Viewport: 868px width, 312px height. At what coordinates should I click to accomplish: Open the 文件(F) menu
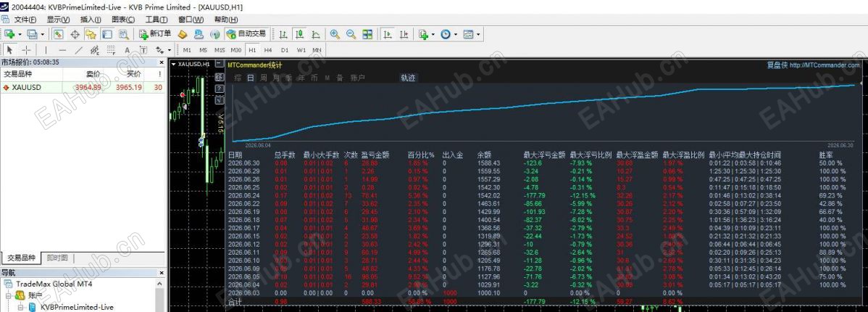[x=25, y=20]
